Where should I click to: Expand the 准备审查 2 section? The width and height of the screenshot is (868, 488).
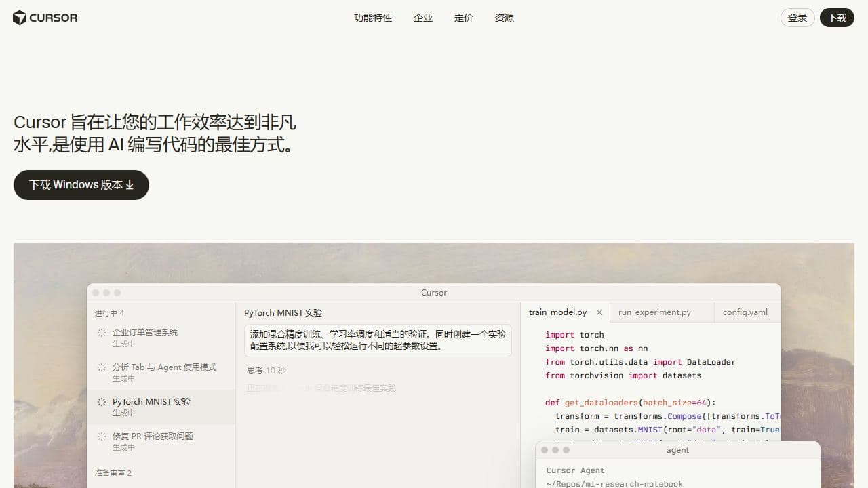[112, 472]
